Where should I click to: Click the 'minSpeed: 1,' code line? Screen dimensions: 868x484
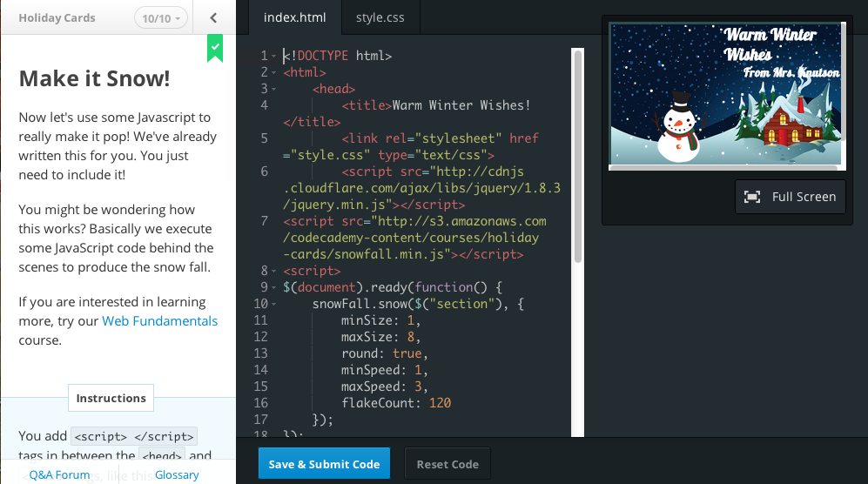(385, 370)
